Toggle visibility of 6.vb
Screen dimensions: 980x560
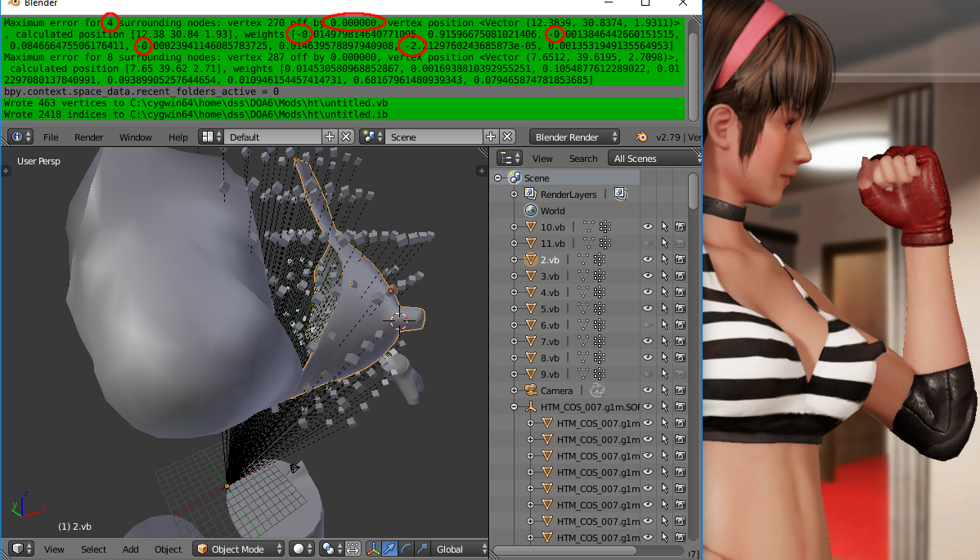click(648, 325)
